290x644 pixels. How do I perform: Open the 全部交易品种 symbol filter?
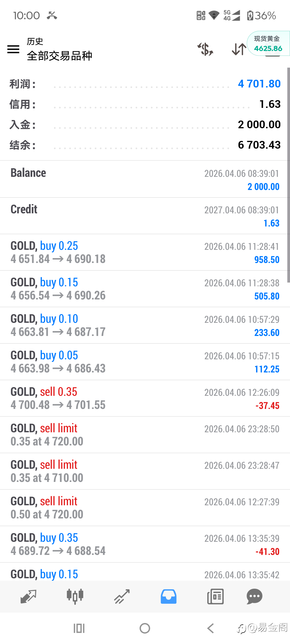coord(60,56)
